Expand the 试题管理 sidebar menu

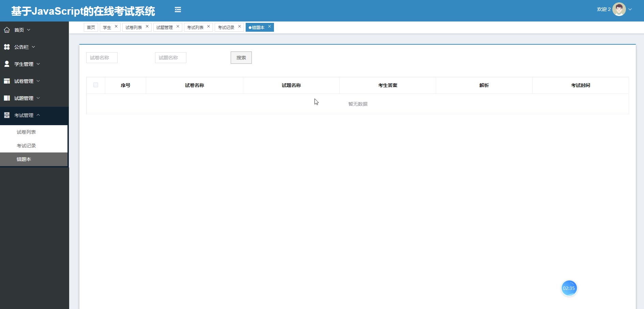(x=34, y=98)
